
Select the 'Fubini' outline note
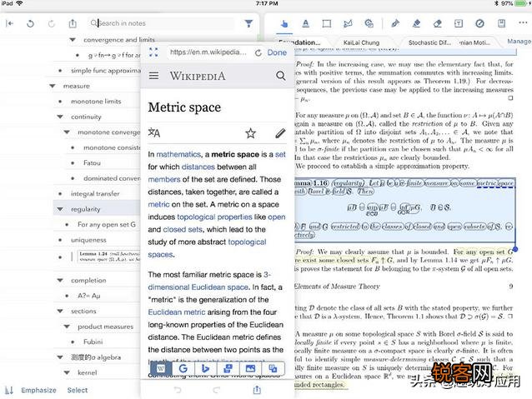[x=93, y=342]
